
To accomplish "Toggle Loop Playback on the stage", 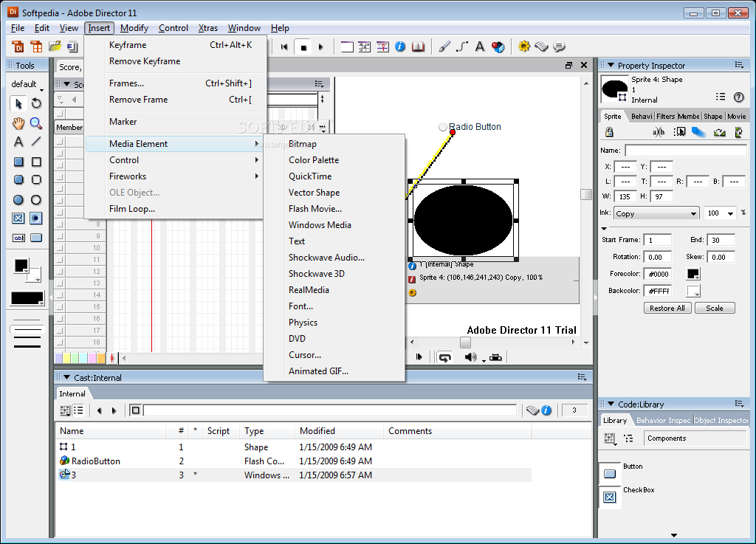I will (x=444, y=357).
